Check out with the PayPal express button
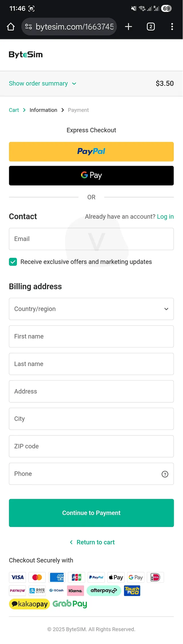 (x=91, y=151)
